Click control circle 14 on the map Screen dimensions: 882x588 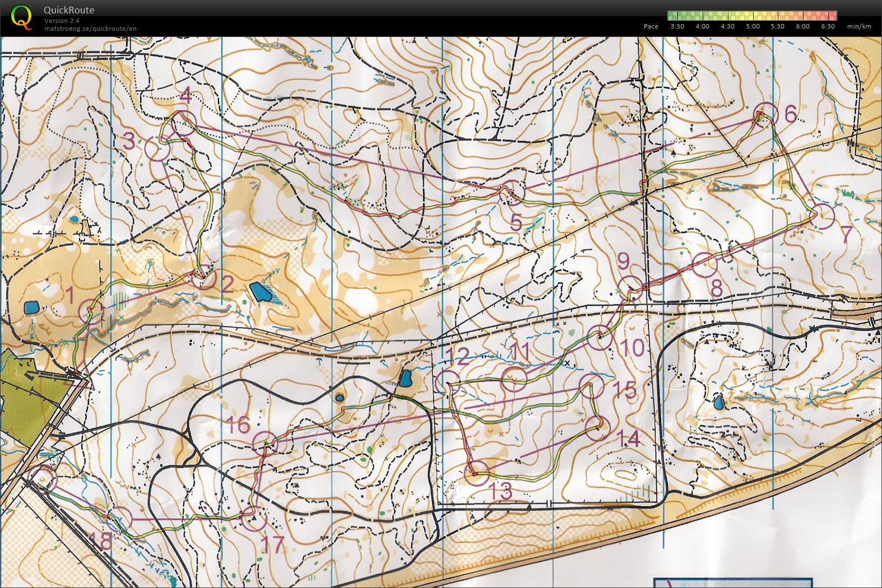tap(597, 428)
